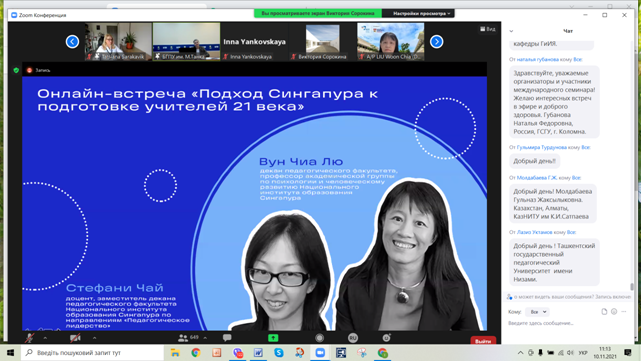Open the Windows Start menu

pos(10,353)
